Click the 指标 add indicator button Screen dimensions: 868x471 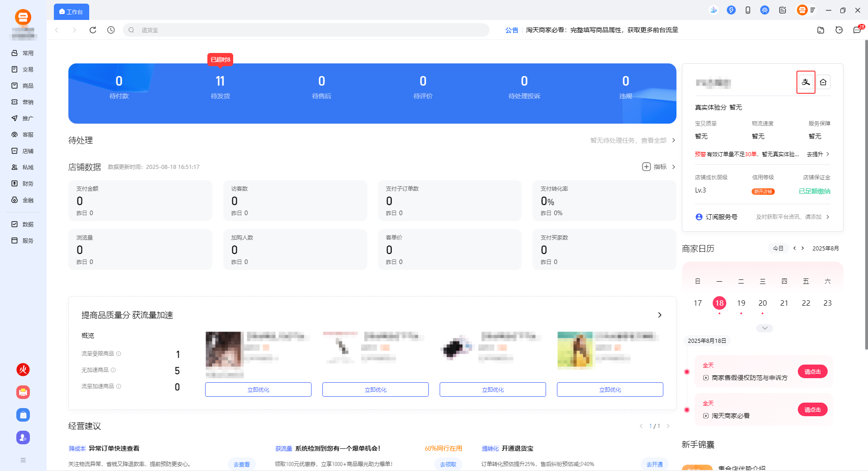pos(654,167)
